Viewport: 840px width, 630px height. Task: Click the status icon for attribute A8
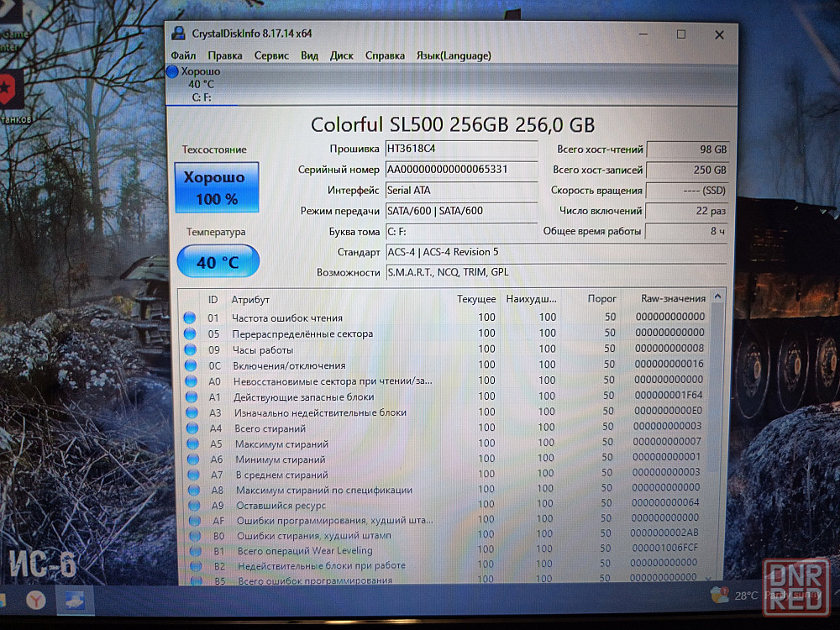click(x=194, y=490)
